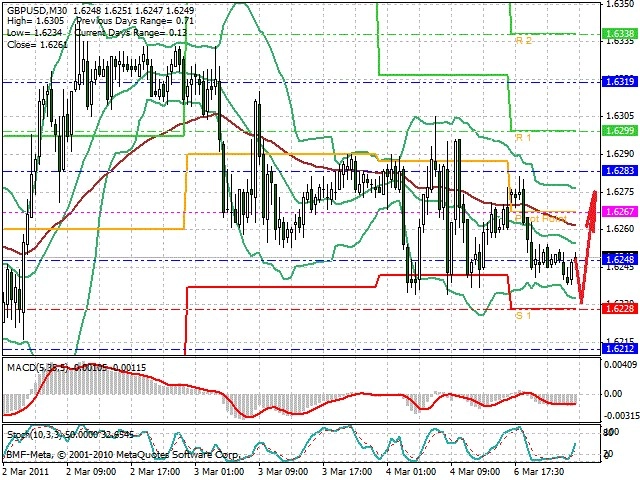Select the green 1.6299 price label

(620, 131)
